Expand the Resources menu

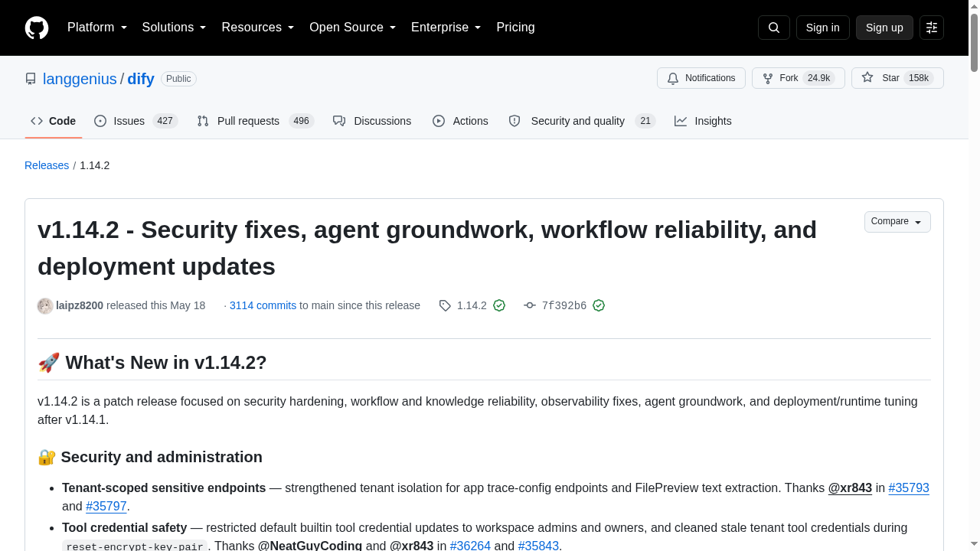coord(258,28)
